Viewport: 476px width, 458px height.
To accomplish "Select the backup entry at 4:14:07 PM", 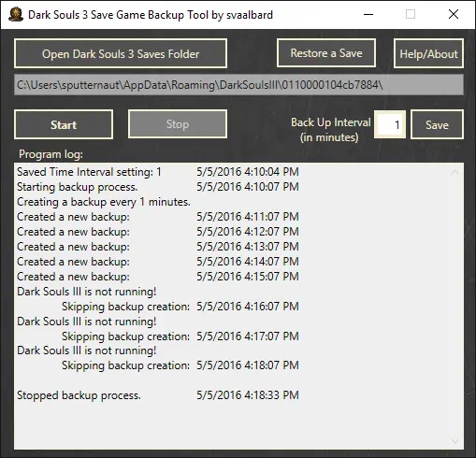I will pos(158,262).
